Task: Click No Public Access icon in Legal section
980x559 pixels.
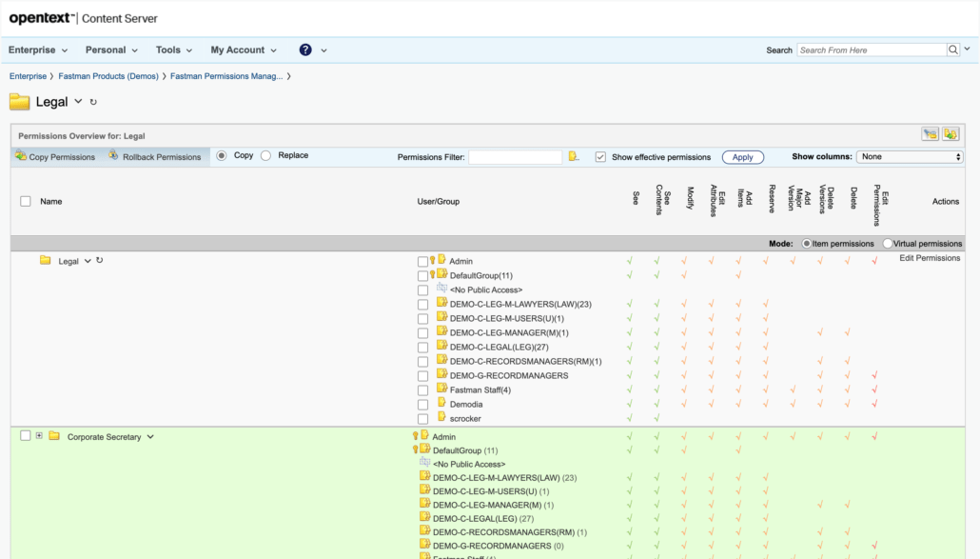Action: coord(441,289)
